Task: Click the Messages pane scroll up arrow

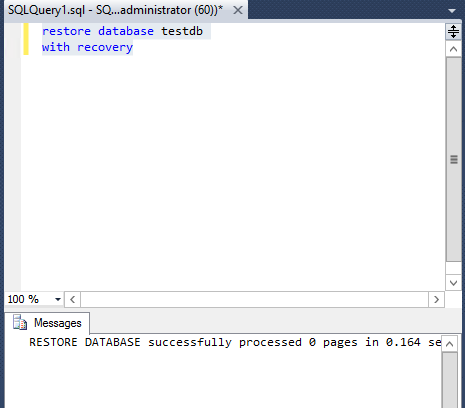Action: point(449,344)
